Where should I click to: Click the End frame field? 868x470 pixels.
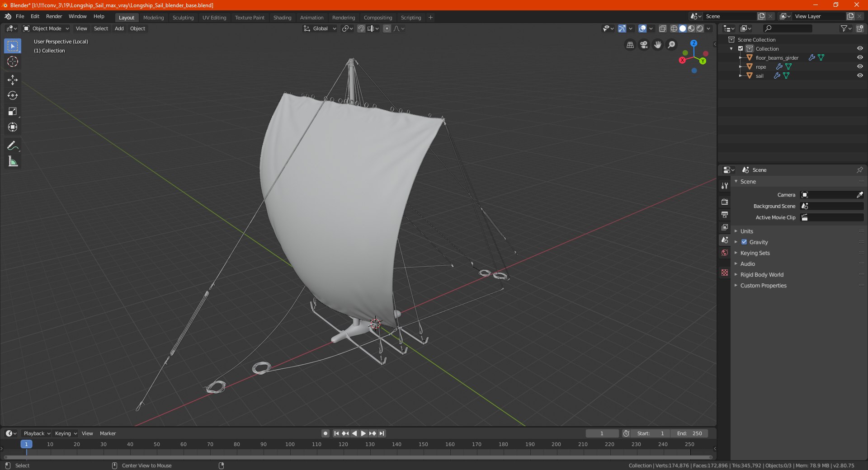pos(689,433)
